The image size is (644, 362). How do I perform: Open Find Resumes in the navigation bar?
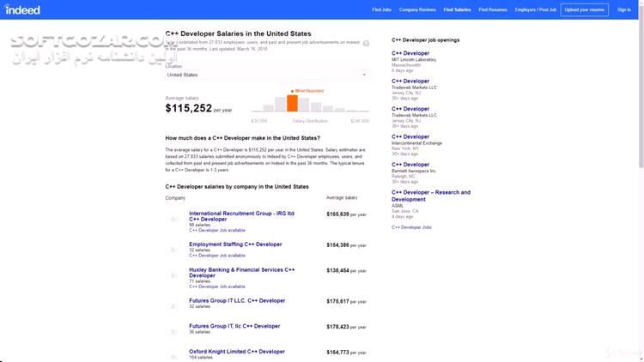tap(492, 9)
